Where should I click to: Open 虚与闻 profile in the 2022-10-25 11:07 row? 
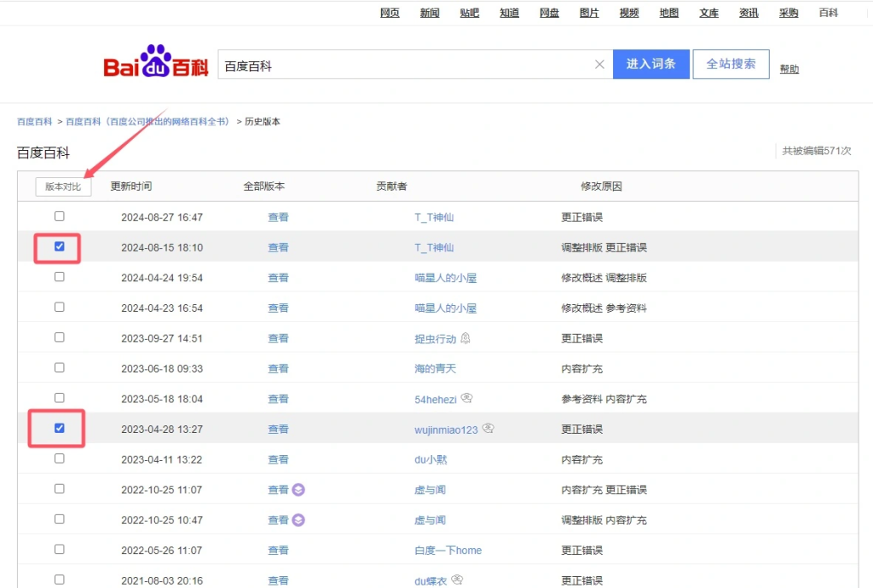click(430, 489)
